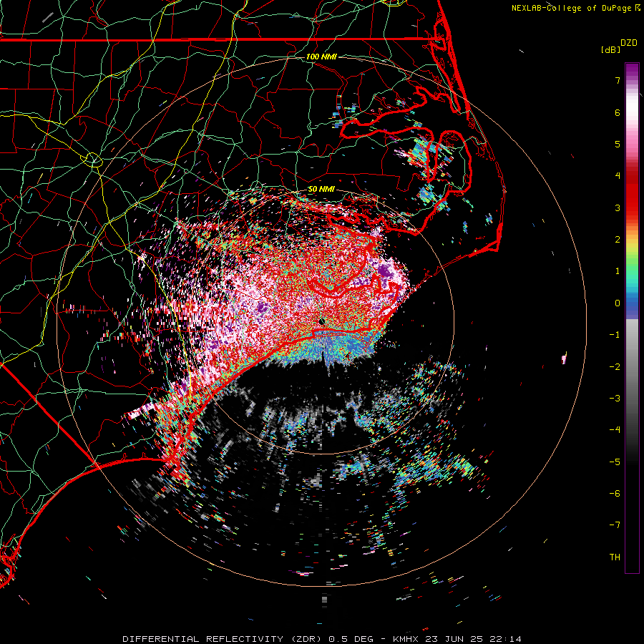Click the -4 dB scale value
Image resolution: width=644 pixels, height=644 pixels.
[x=615, y=429]
